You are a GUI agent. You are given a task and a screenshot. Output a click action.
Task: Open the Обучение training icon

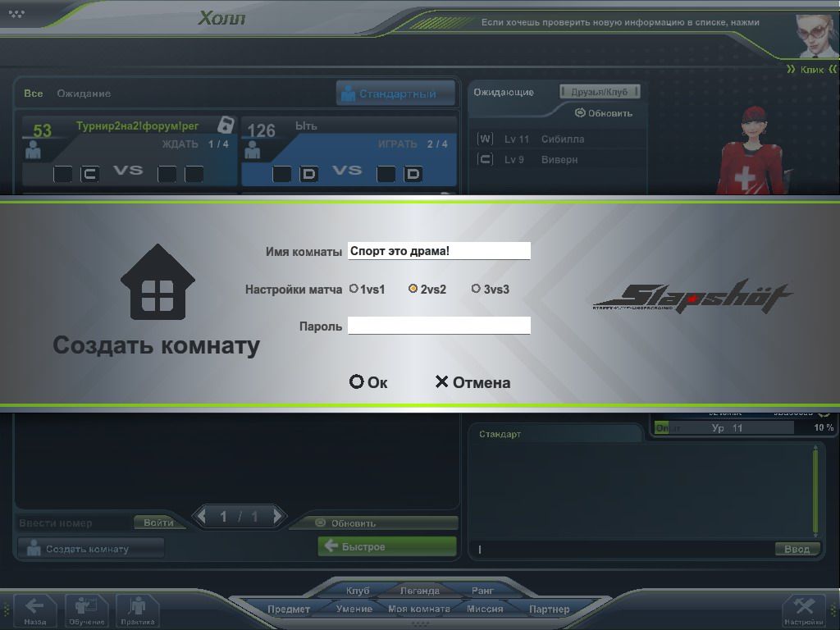[86, 609]
